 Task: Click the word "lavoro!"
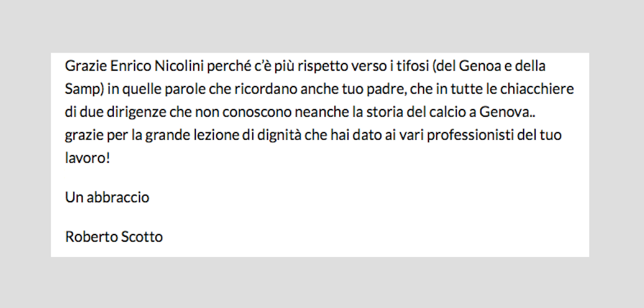pyautogui.click(x=87, y=158)
